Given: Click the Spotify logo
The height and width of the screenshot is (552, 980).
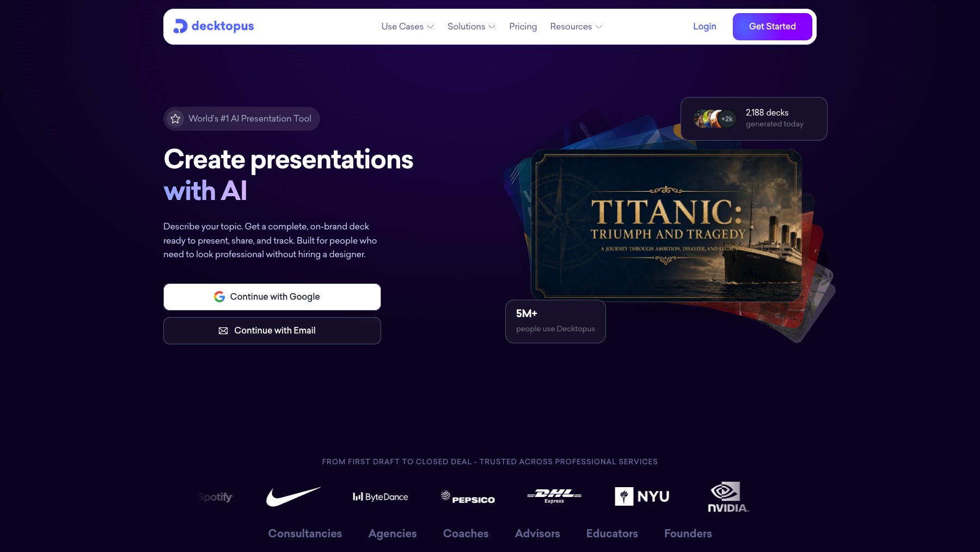Looking at the screenshot, I should coord(216,497).
